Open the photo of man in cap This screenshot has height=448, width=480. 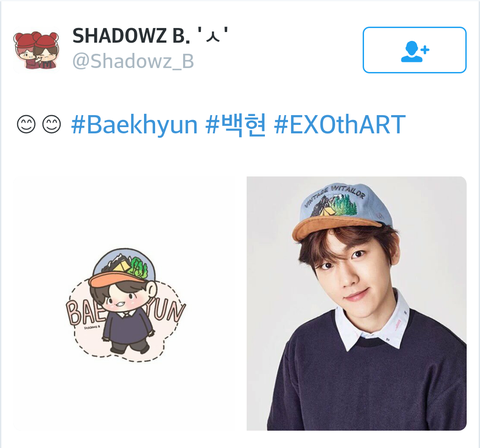(357, 303)
